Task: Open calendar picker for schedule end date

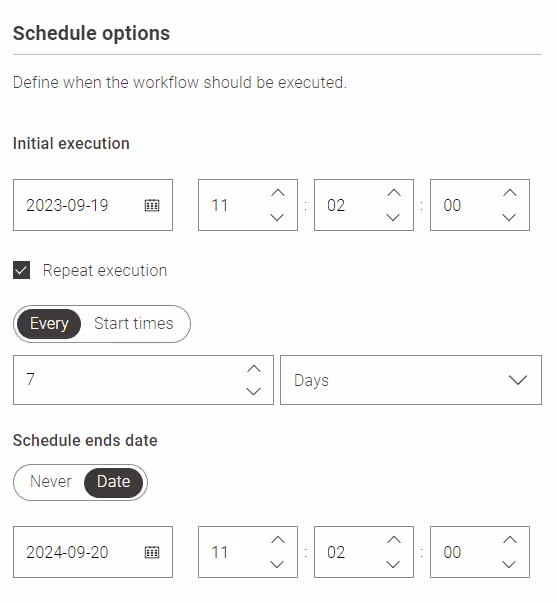Action: pos(152,553)
